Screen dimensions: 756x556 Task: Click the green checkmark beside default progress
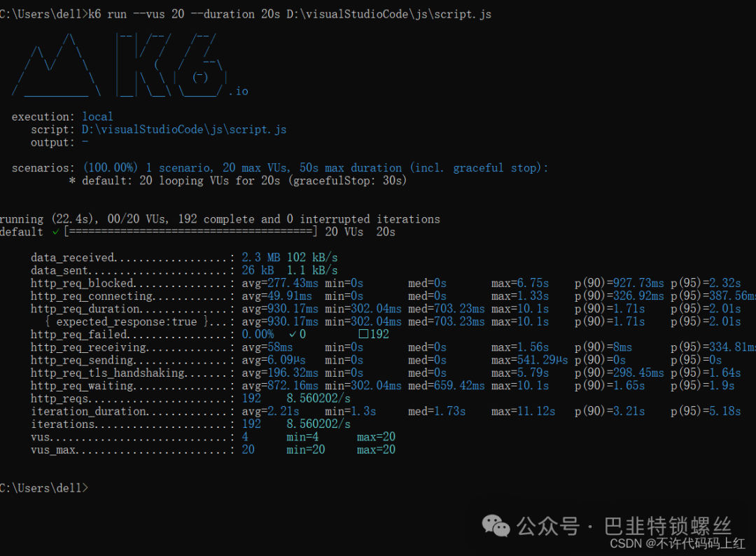56,232
